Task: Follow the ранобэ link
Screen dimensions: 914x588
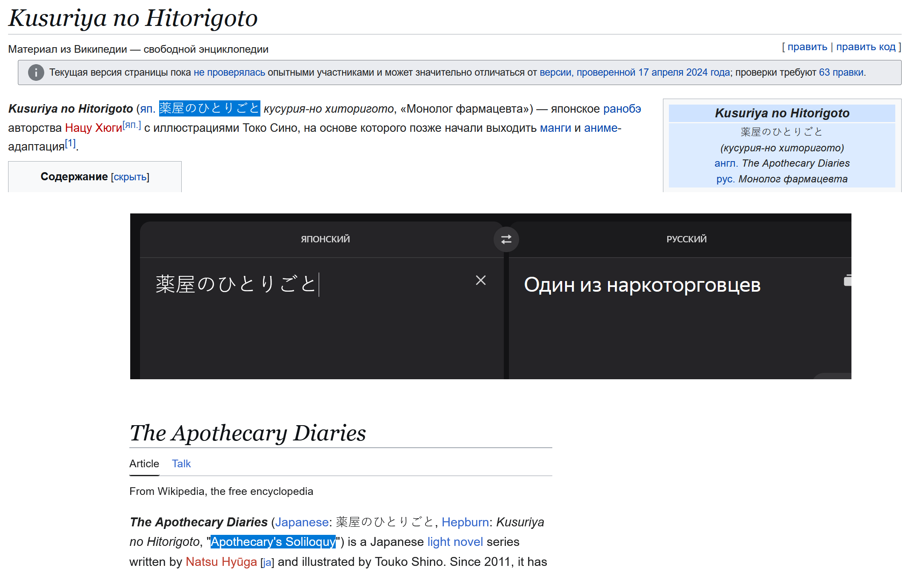Action: (x=622, y=109)
